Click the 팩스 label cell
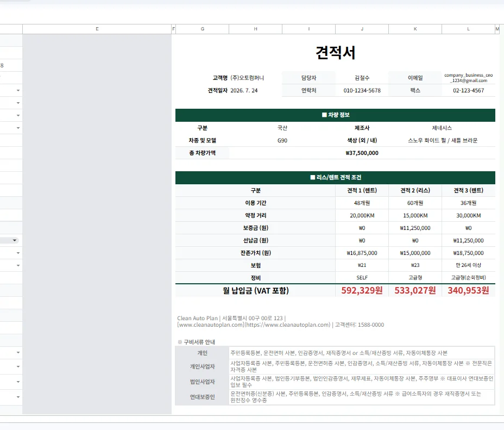Screen dimensions: 504x430 click(415, 90)
